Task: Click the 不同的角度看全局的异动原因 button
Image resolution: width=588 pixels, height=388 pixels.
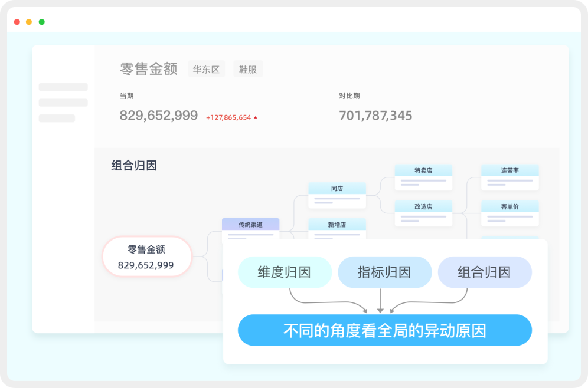Action: pos(384,330)
